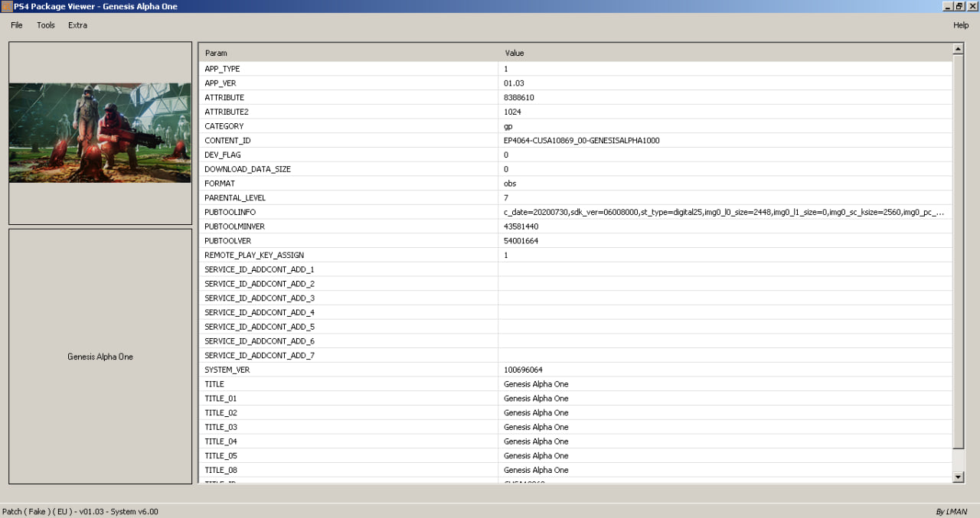The height and width of the screenshot is (518, 980).
Task: Select the SERVICE_ID_ADDCONT_ADD_3 row
Action: tap(575, 298)
